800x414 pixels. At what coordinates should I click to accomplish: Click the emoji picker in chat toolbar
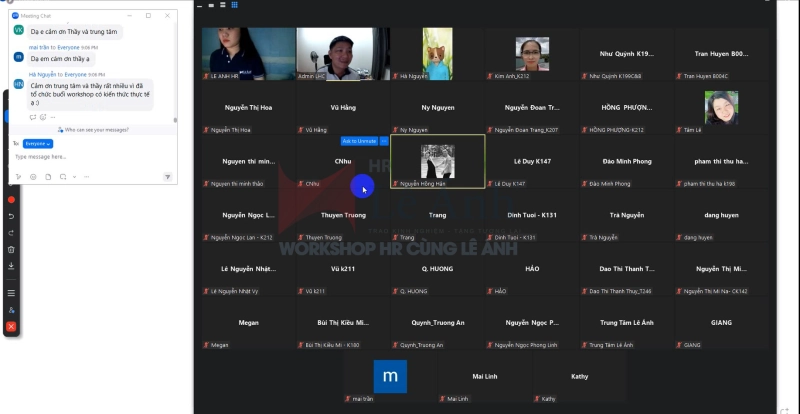click(32, 177)
